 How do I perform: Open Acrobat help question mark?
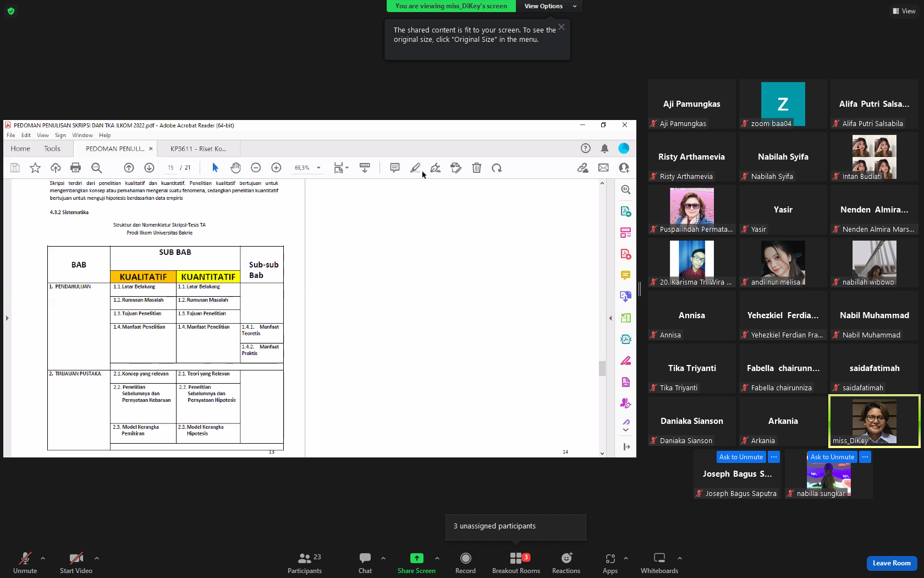point(586,148)
